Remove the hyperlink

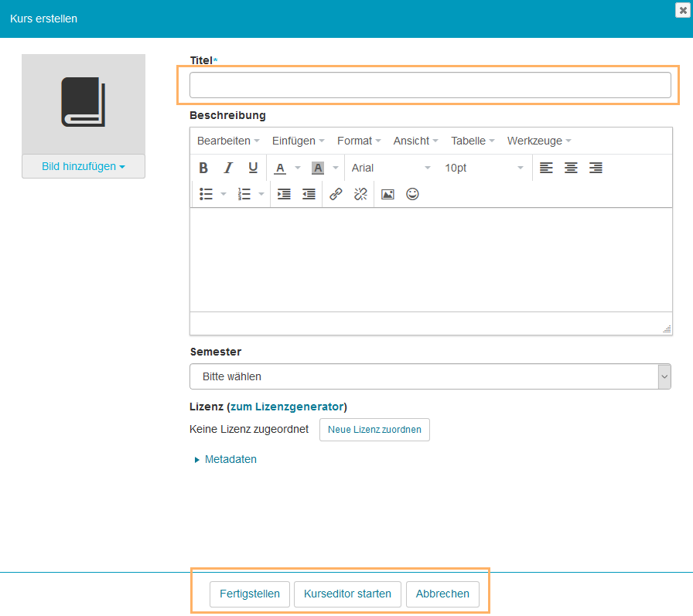point(360,194)
